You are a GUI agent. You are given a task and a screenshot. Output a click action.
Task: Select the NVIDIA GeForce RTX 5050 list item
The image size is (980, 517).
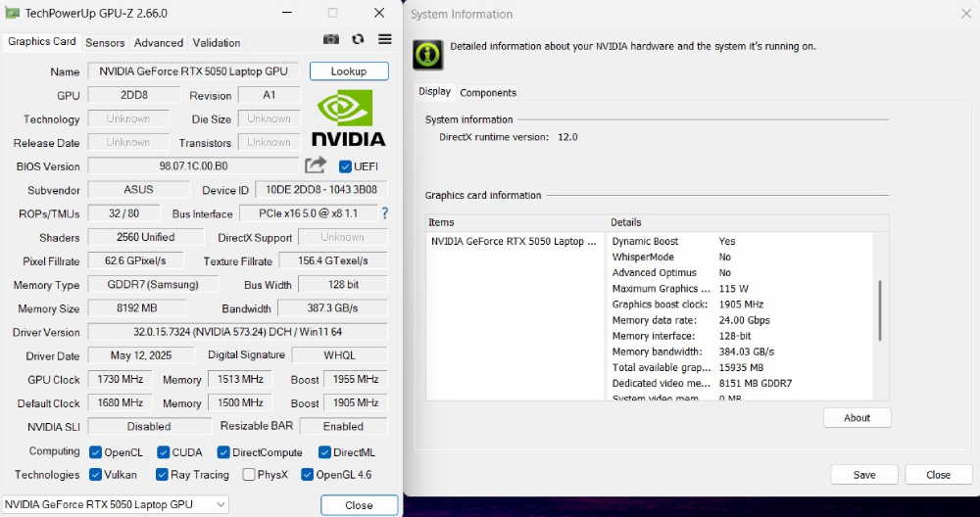click(514, 241)
